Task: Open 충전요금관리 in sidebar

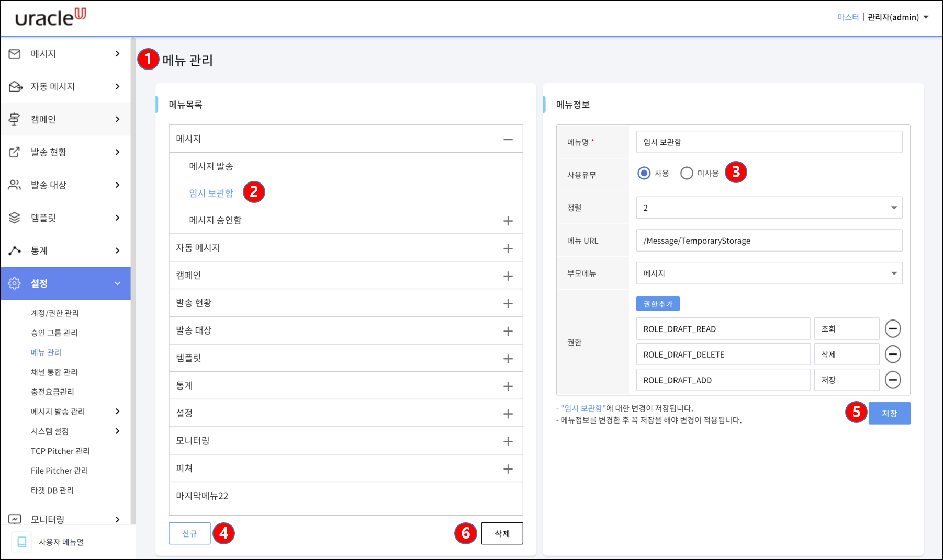Action: [x=52, y=392]
